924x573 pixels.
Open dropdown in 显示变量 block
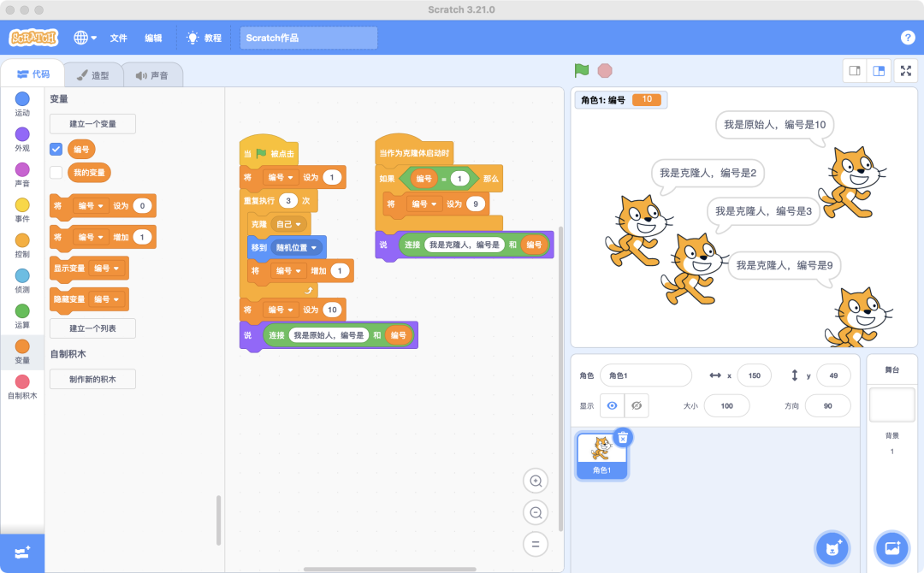107,268
